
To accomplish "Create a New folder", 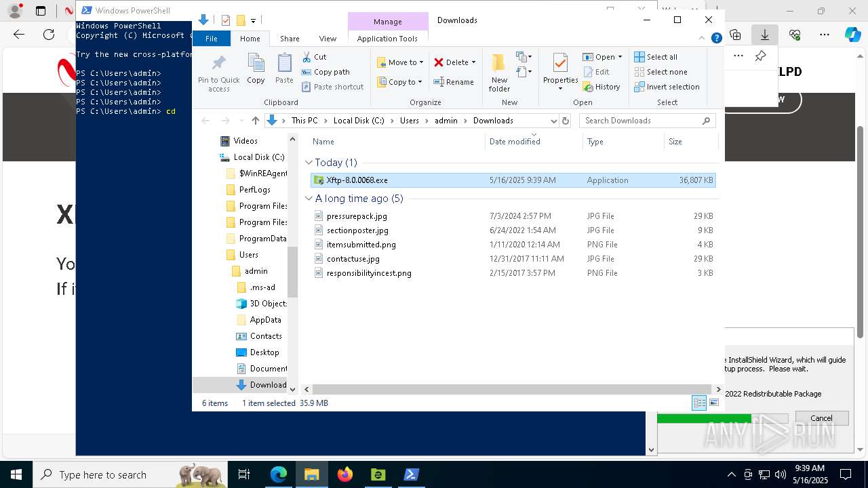I will coord(499,73).
